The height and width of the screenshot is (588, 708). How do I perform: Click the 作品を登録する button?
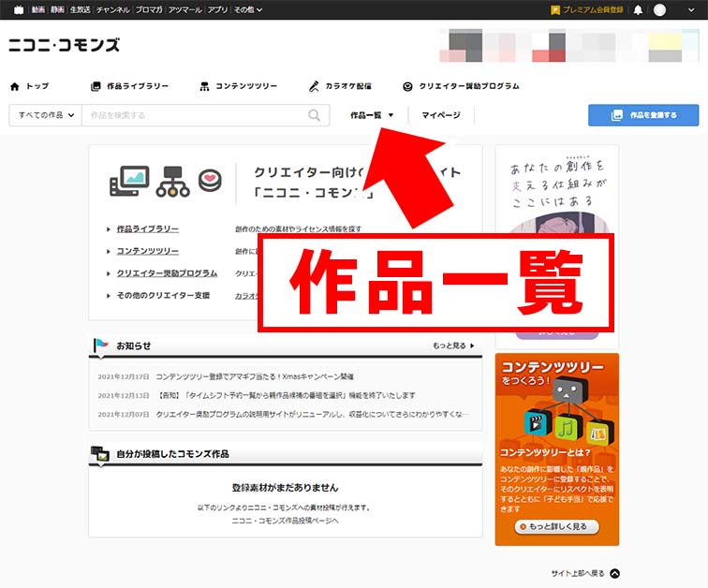643,115
